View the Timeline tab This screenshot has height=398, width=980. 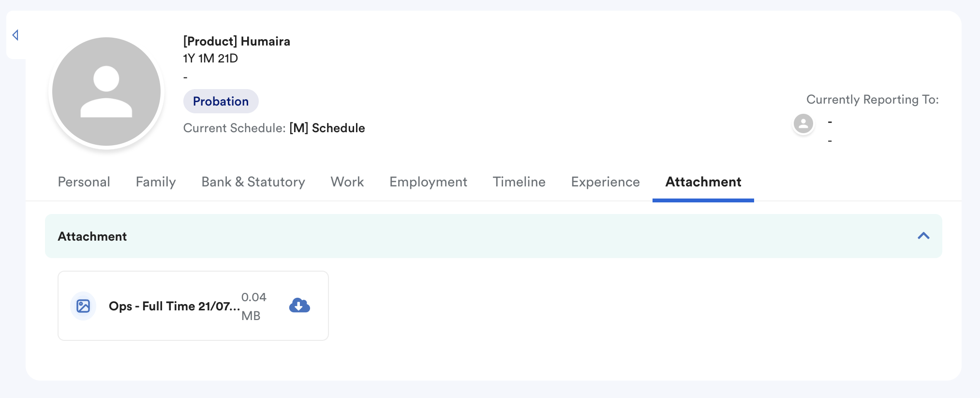[x=519, y=182]
